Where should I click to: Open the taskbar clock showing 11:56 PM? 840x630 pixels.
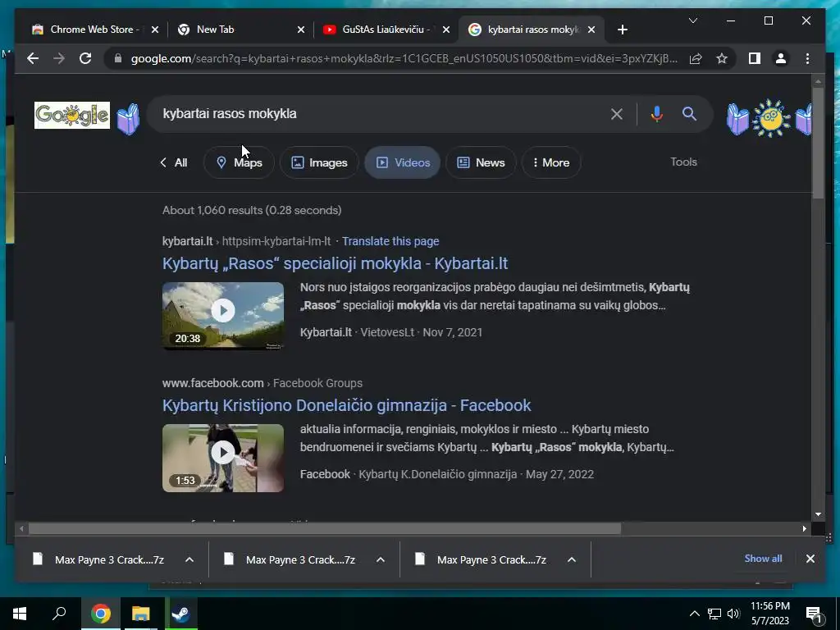(x=769, y=614)
